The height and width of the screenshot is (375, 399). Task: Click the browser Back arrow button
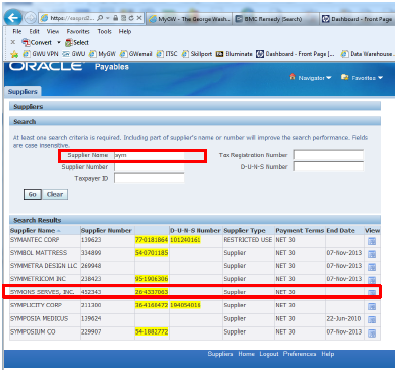pyautogui.click(x=13, y=18)
